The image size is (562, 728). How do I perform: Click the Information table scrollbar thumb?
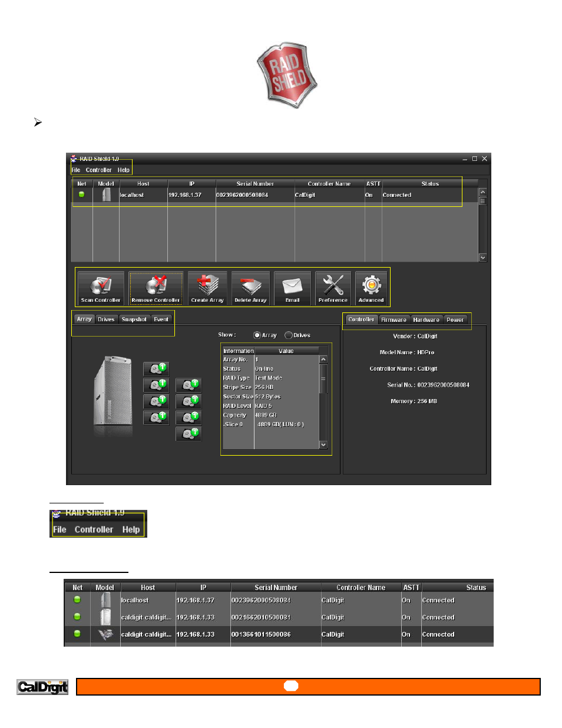point(323,378)
